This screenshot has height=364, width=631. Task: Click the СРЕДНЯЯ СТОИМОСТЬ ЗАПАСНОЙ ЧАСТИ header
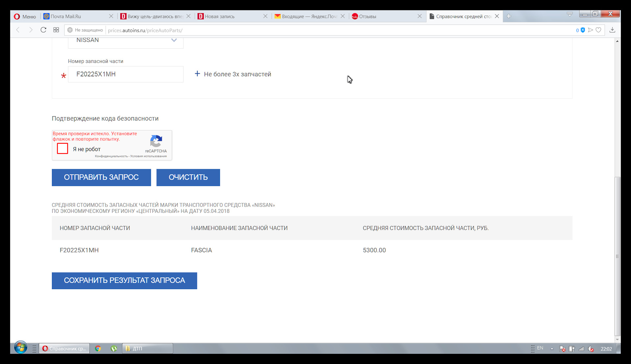[x=426, y=228]
